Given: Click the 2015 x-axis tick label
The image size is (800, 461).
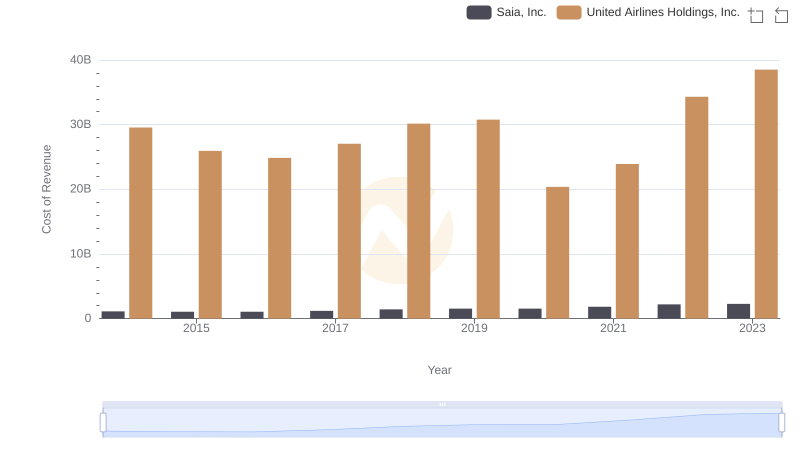Looking at the screenshot, I should (x=196, y=328).
